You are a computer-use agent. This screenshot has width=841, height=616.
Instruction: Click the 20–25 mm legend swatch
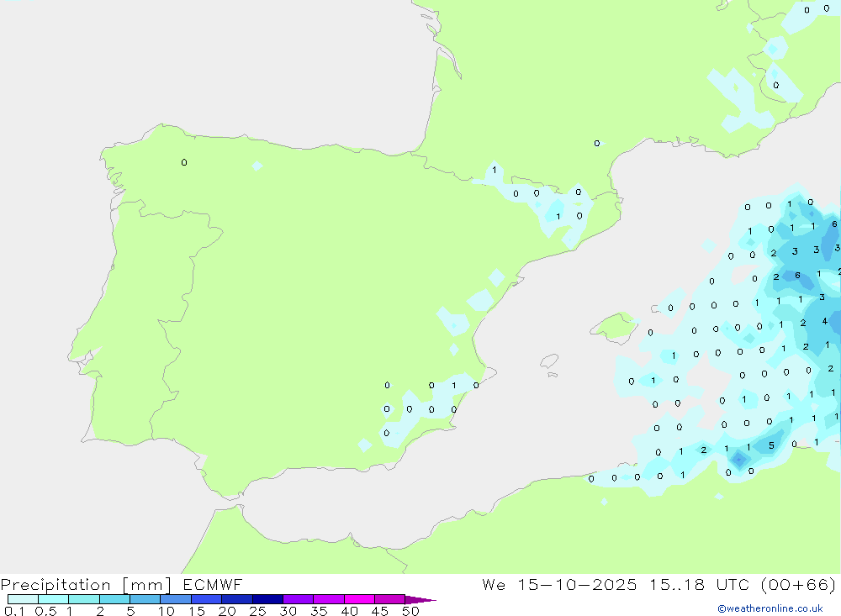point(236,599)
